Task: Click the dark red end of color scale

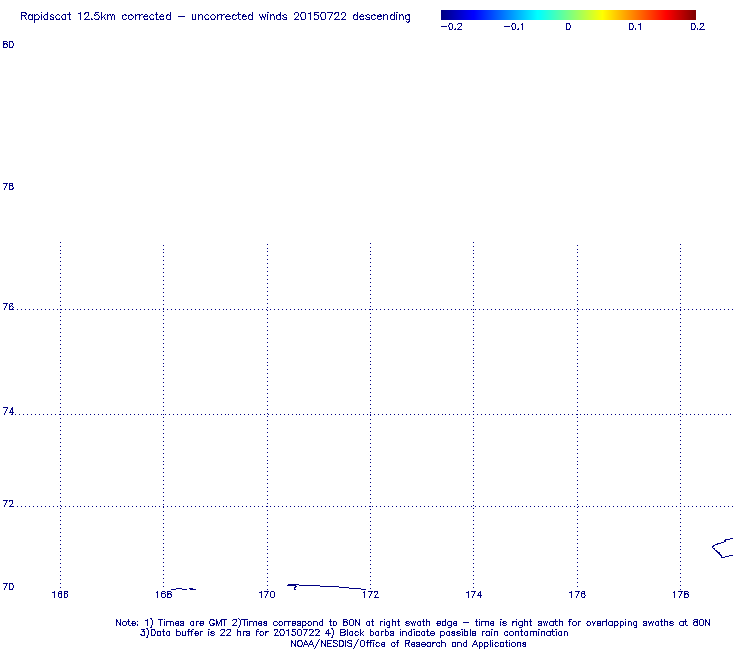Action: click(x=691, y=15)
